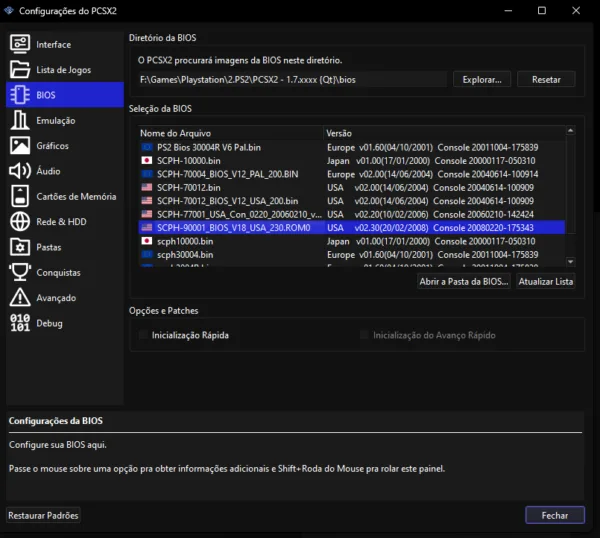Select the BIOS chip icon in the sidebar

pyautogui.click(x=20, y=95)
